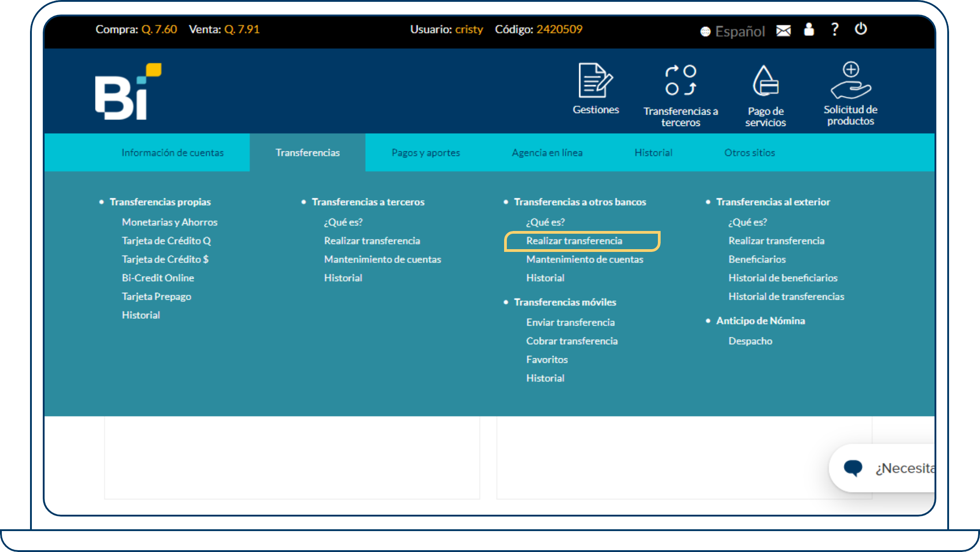Open the Gestiones document icon
The image size is (980, 552).
pyautogui.click(x=596, y=80)
